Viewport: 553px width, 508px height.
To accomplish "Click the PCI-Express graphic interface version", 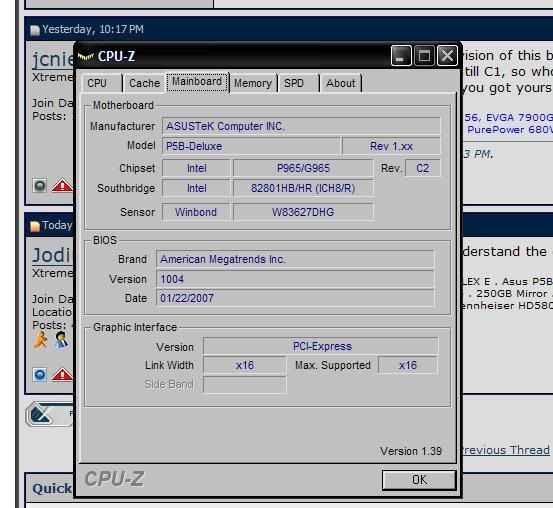I will tap(321, 346).
